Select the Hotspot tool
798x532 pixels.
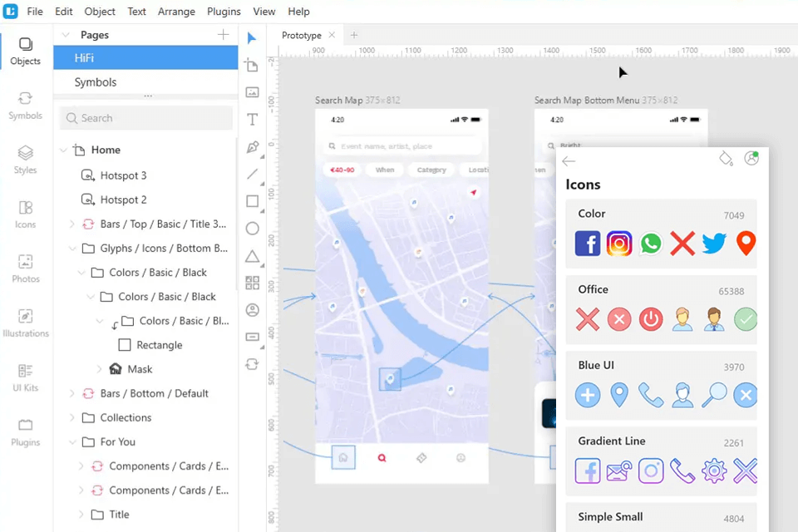(x=252, y=337)
